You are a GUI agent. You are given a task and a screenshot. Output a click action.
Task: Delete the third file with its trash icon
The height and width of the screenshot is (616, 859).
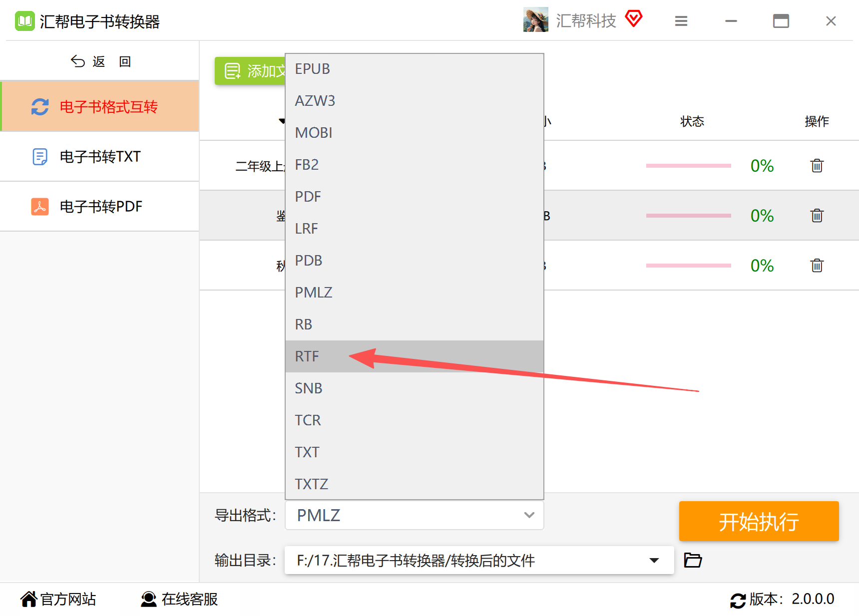[x=817, y=266]
